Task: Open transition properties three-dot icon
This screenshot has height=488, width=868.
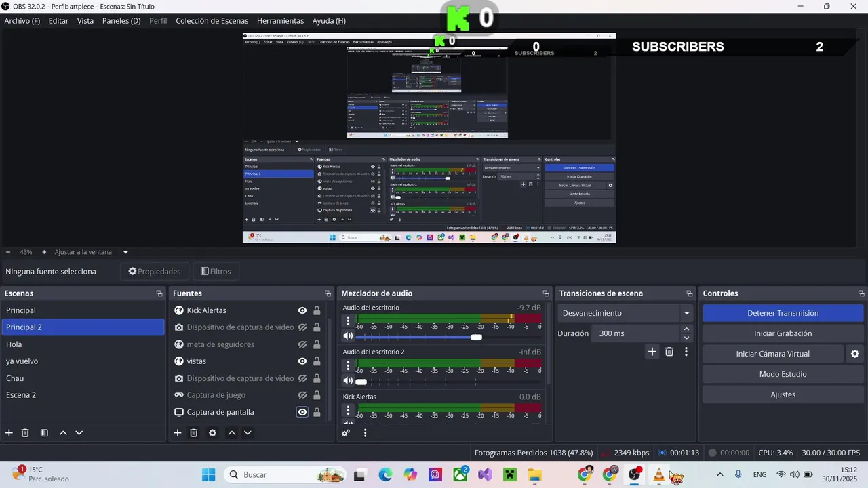Action: point(686,352)
